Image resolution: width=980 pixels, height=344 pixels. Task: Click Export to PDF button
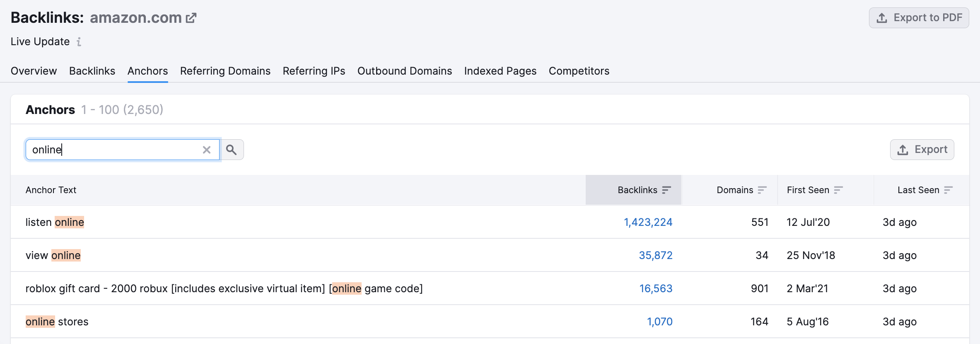click(x=919, y=18)
